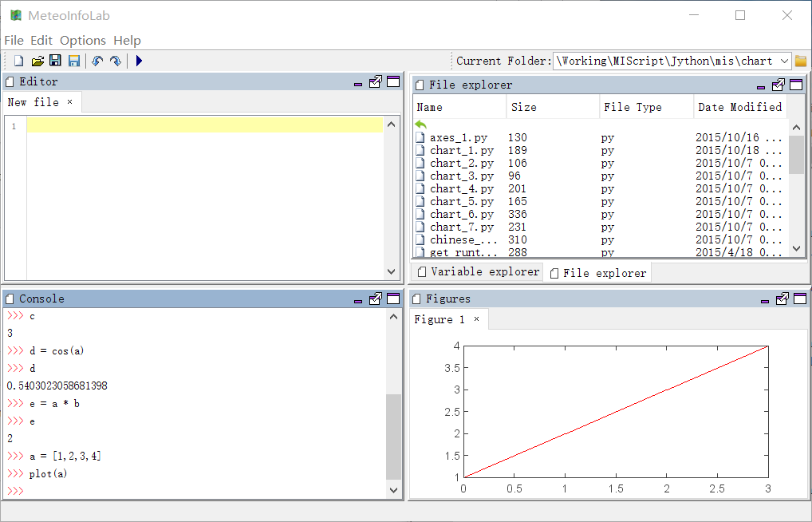This screenshot has height=522, width=812.
Task: Click the Undo arrow icon
Action: pyautogui.click(x=97, y=61)
